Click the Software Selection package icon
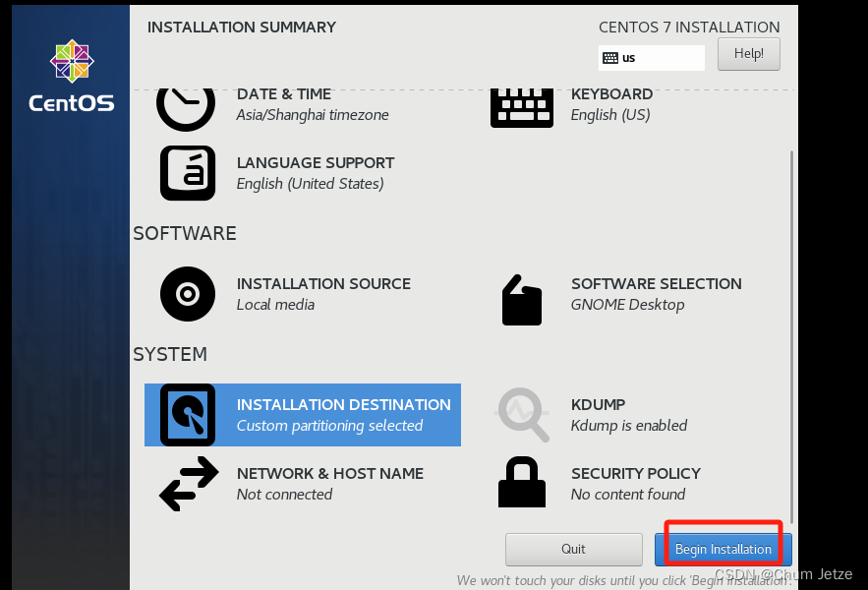 point(521,300)
